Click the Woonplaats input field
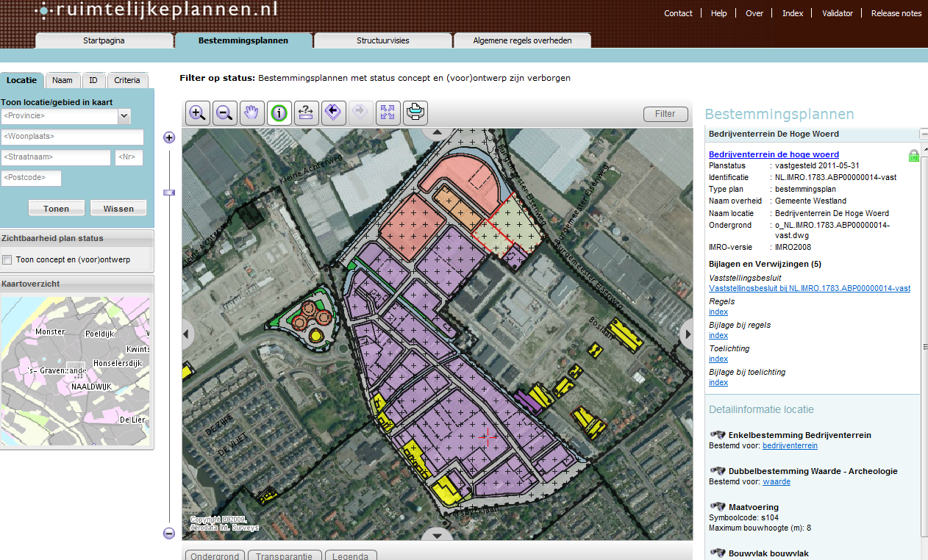This screenshot has height=560, width=928. 72,137
